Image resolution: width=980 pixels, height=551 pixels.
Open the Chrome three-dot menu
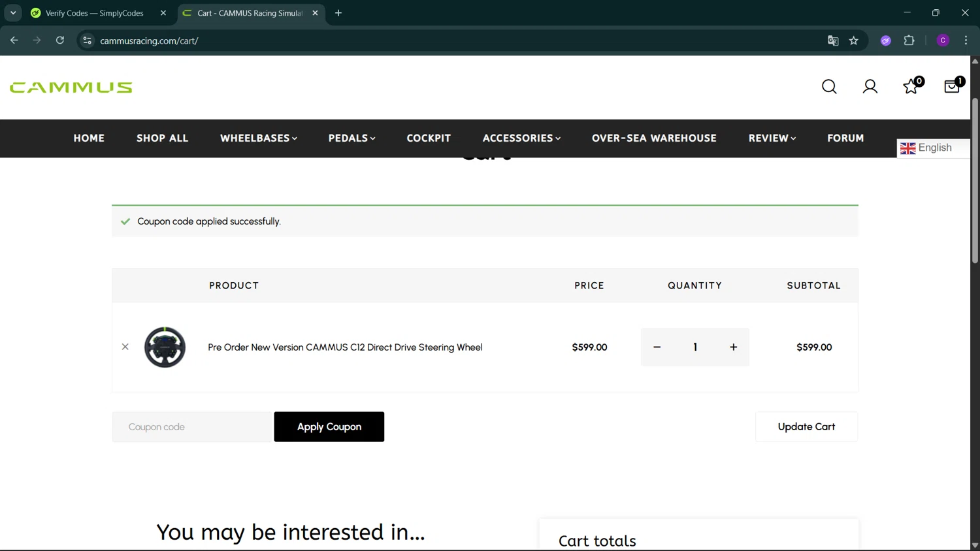[966, 40]
